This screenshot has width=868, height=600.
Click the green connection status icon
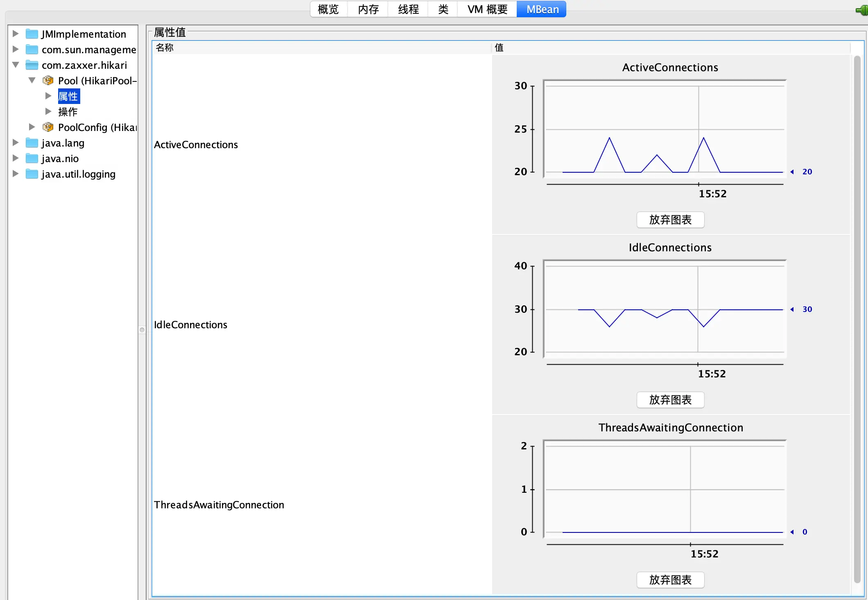click(x=862, y=10)
